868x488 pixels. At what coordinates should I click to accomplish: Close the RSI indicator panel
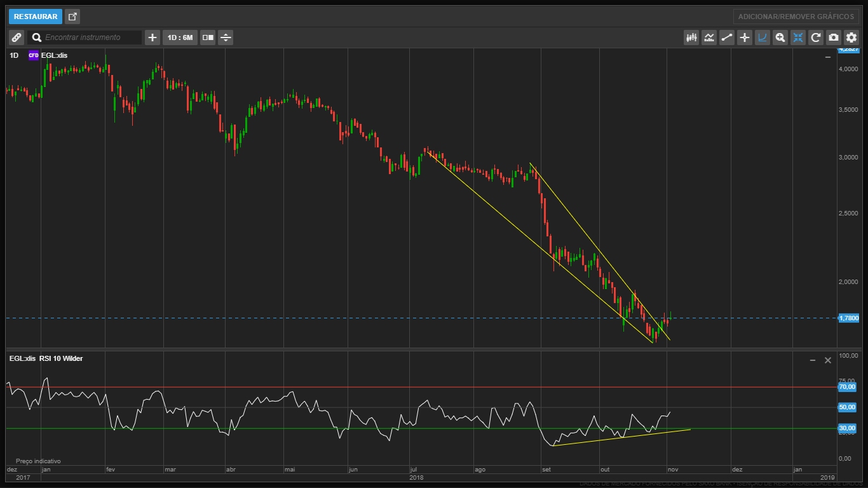click(827, 360)
